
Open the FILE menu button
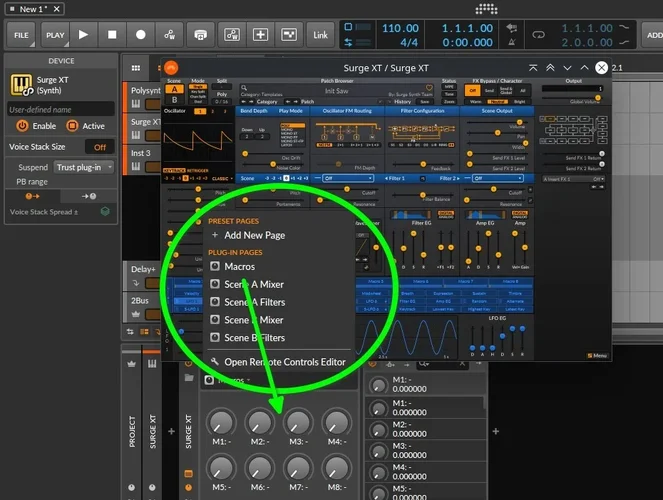(x=20, y=34)
